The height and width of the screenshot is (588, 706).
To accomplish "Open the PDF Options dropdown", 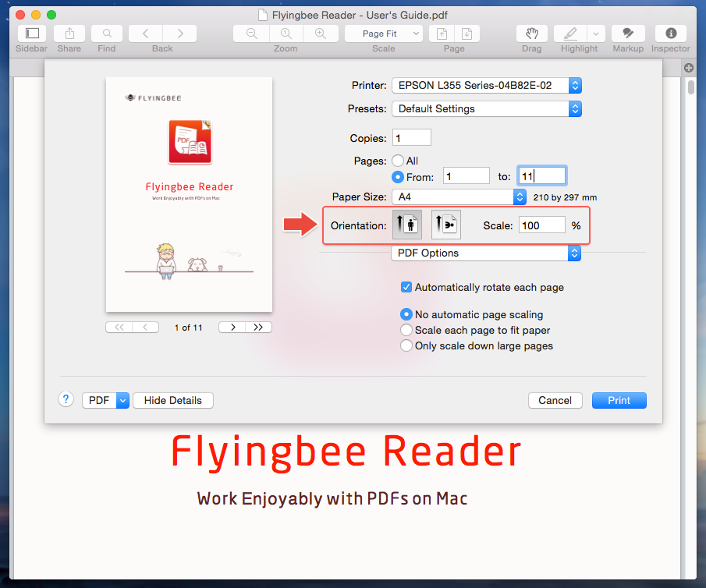I will 486,253.
